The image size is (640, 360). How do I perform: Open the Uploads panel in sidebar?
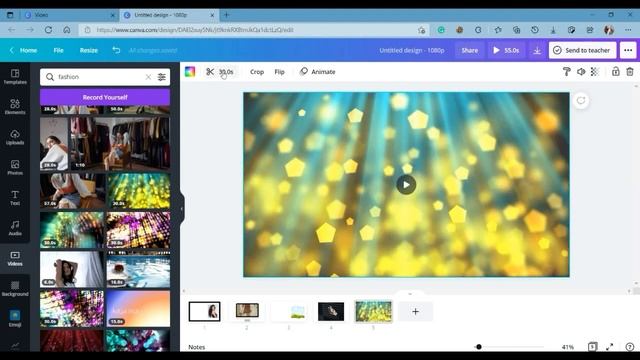pyautogui.click(x=15, y=137)
